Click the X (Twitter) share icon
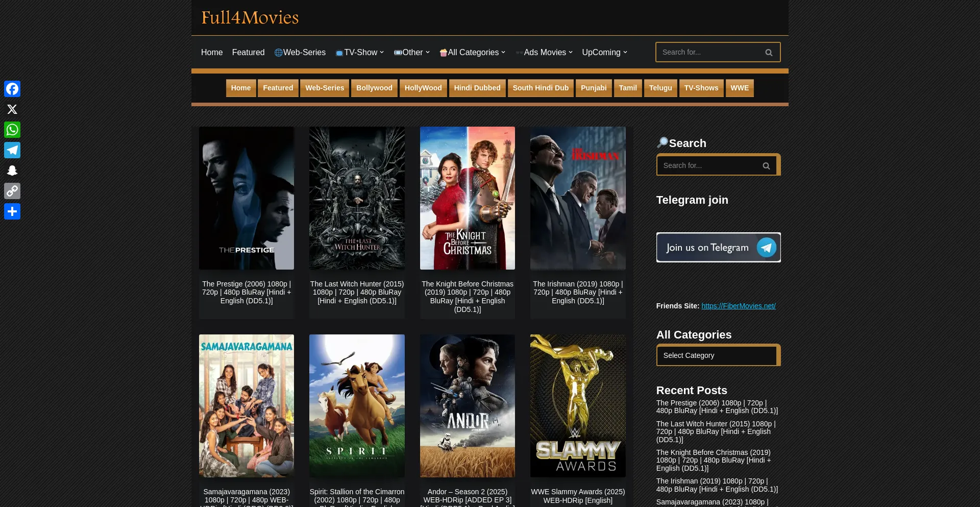980x507 pixels. (12, 109)
